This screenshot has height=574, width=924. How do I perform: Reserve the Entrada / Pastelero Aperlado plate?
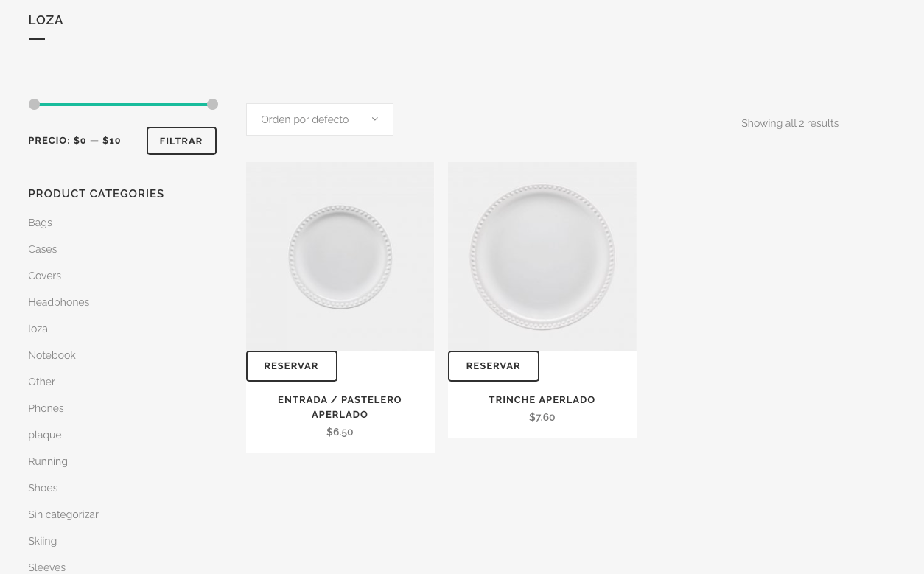(x=292, y=366)
